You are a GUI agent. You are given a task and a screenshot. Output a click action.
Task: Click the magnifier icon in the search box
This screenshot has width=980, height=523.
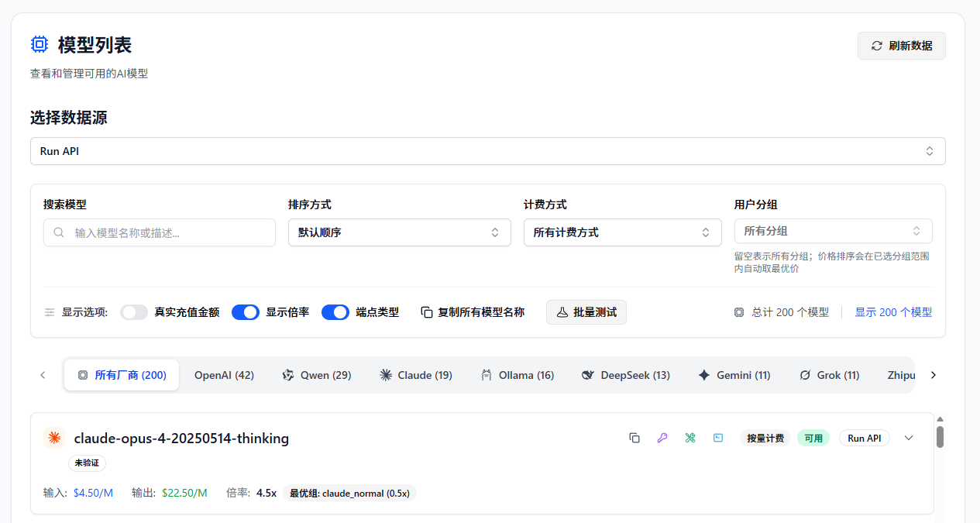click(59, 232)
